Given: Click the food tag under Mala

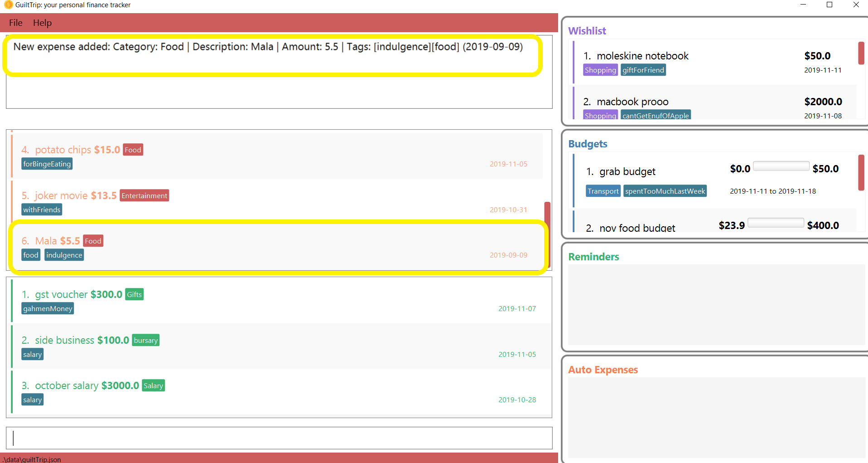Looking at the screenshot, I should click(x=31, y=255).
